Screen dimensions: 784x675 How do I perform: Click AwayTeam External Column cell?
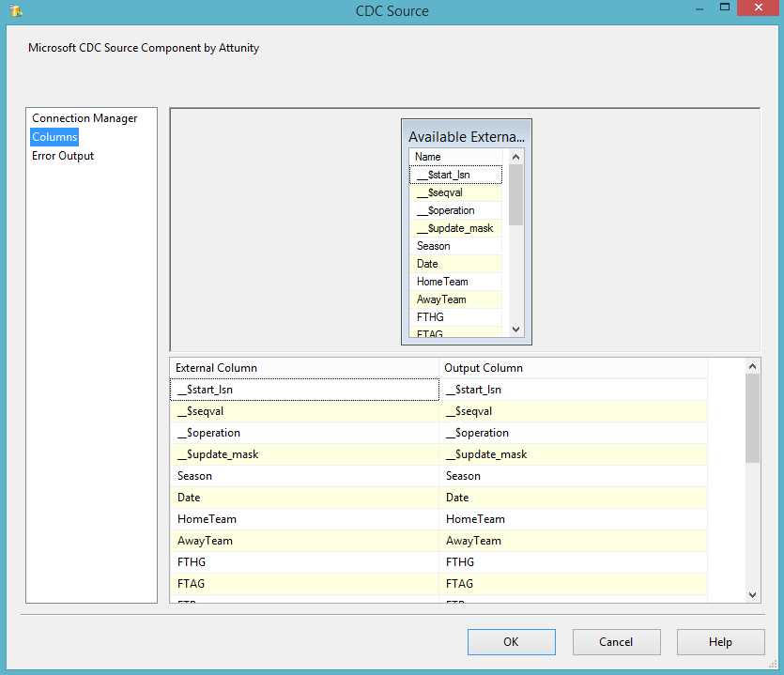pyautogui.click(x=304, y=541)
